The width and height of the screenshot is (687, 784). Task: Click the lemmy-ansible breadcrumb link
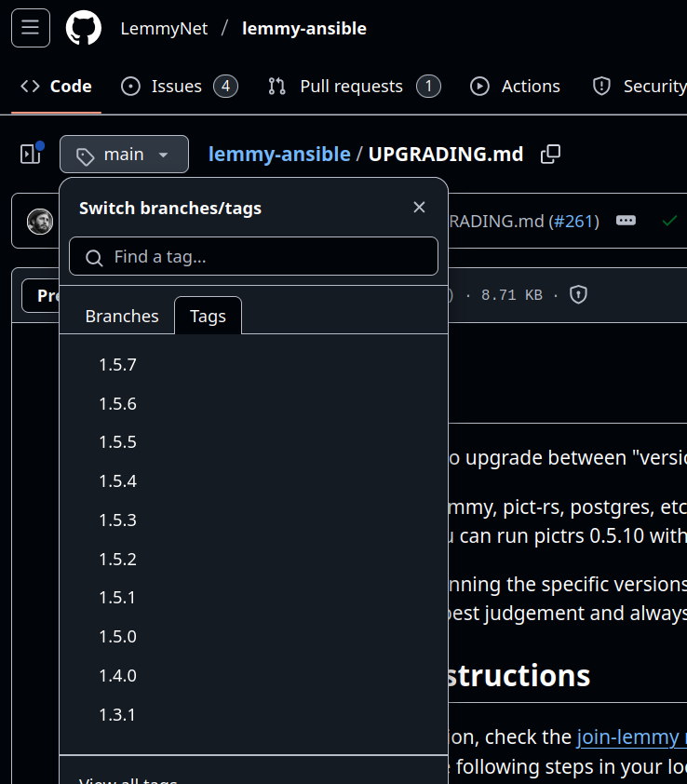(x=279, y=154)
